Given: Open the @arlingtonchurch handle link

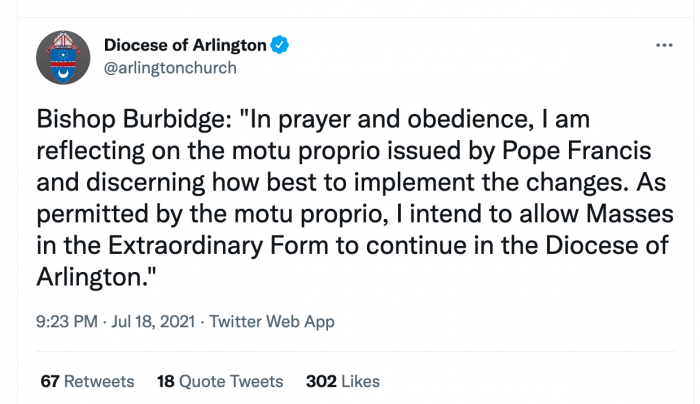Looking at the screenshot, I should click(170, 68).
